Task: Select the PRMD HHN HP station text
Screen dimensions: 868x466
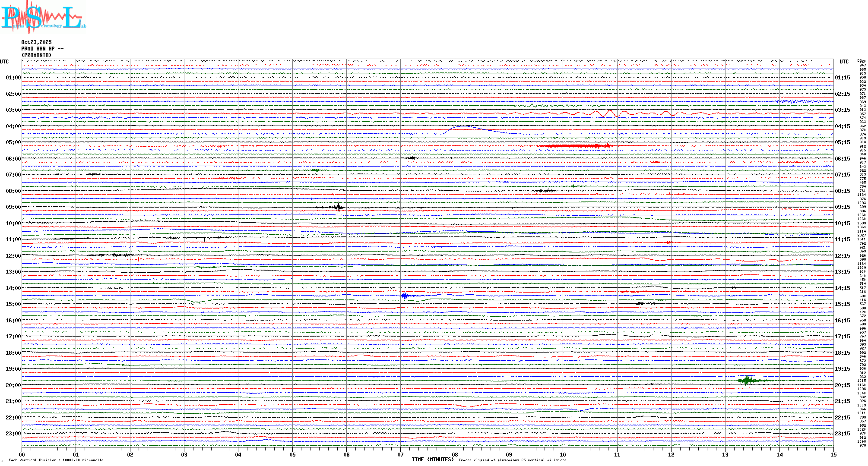Action: 42,49
